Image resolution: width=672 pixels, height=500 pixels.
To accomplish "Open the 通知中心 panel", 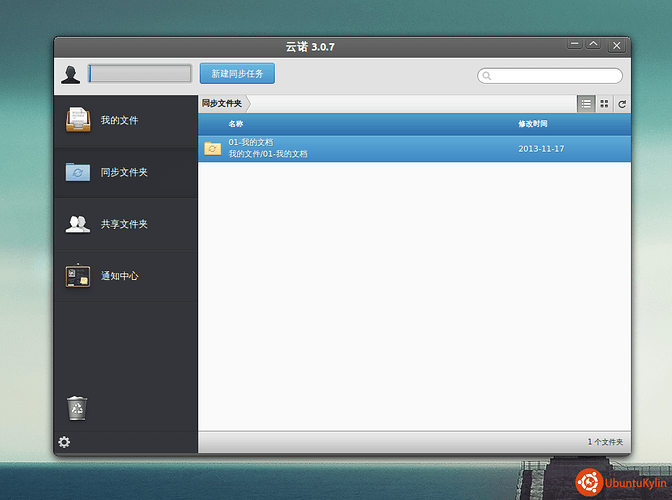I will (x=119, y=276).
